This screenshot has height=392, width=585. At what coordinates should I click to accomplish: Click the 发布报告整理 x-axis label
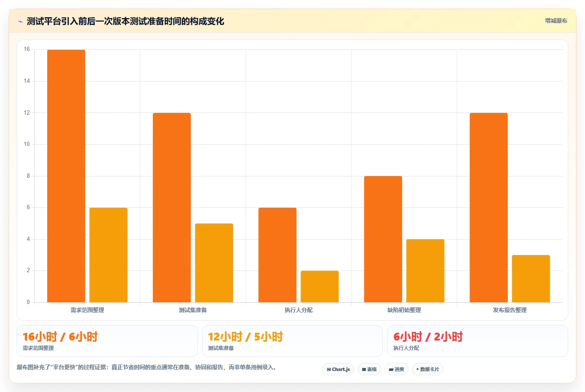pos(509,310)
